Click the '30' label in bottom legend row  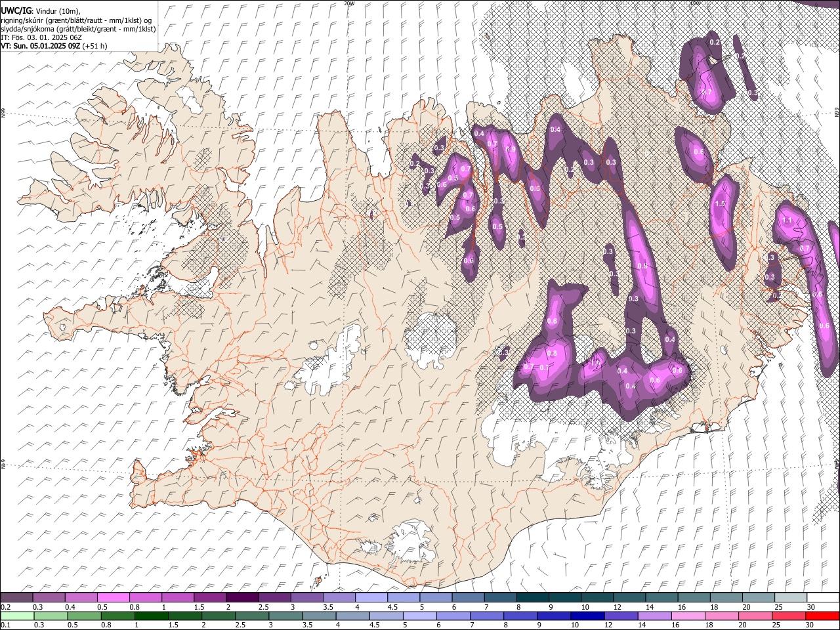click(811, 625)
